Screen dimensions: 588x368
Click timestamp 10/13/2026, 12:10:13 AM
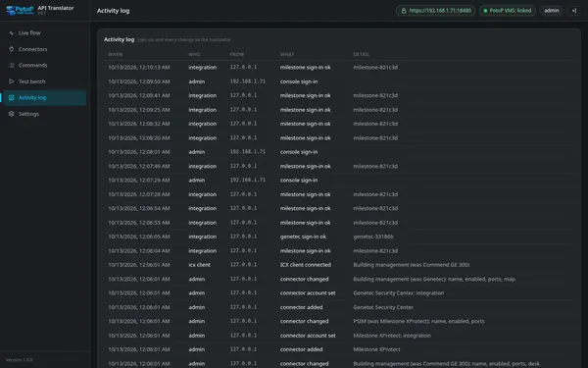(139, 67)
